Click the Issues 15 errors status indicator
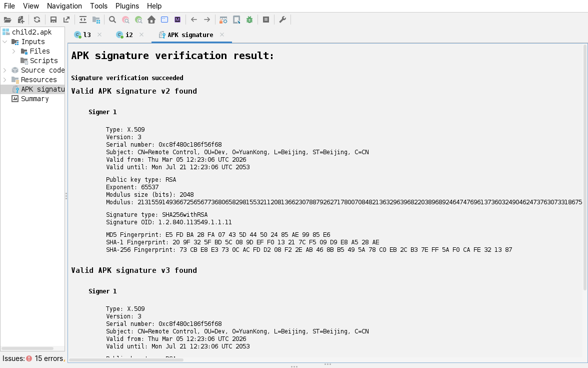 click(x=33, y=358)
